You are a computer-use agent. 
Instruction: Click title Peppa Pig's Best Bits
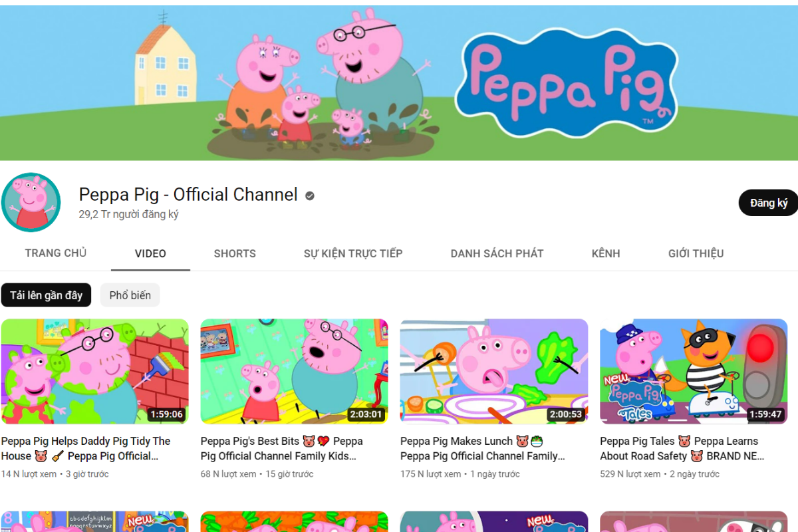[282, 448]
